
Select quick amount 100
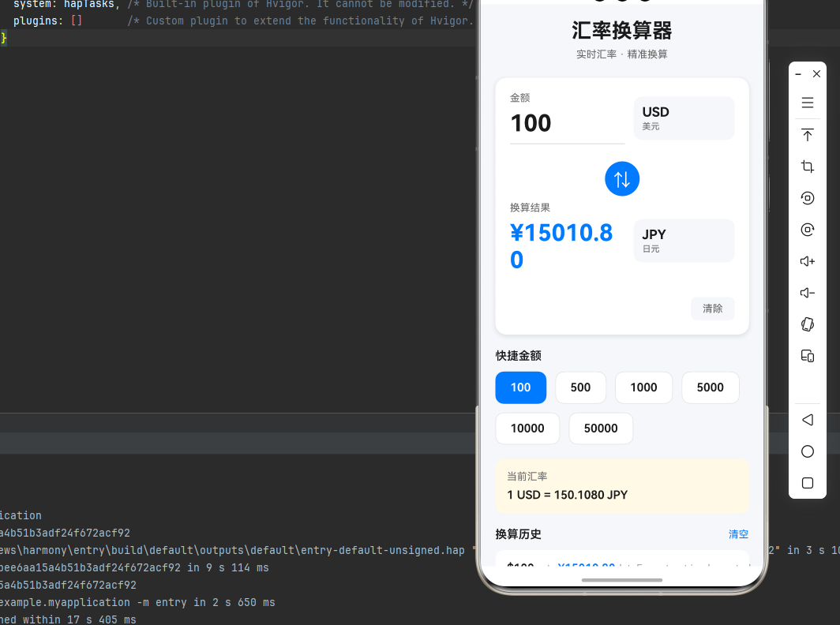(521, 387)
